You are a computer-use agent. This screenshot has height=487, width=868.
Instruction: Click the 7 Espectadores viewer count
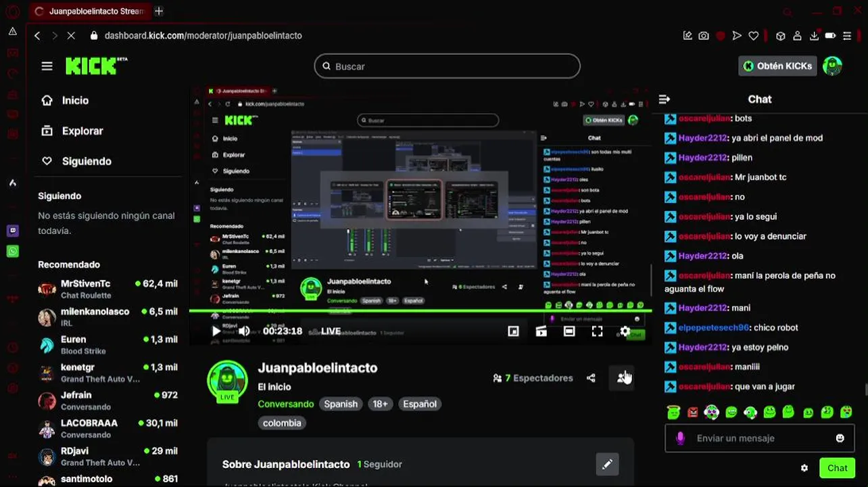[533, 378]
